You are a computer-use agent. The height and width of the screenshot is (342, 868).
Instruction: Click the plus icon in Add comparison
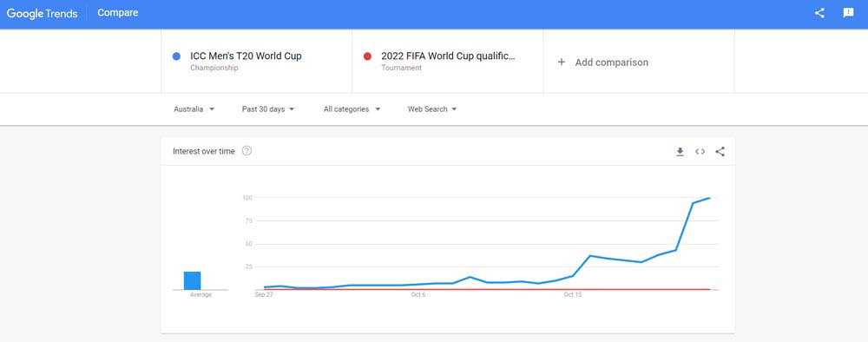562,62
